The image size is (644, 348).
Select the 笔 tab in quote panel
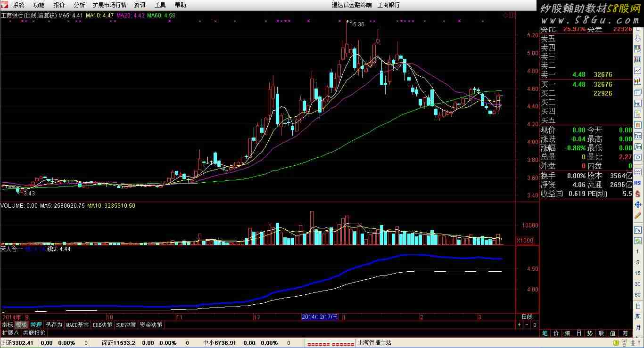[x=545, y=333]
